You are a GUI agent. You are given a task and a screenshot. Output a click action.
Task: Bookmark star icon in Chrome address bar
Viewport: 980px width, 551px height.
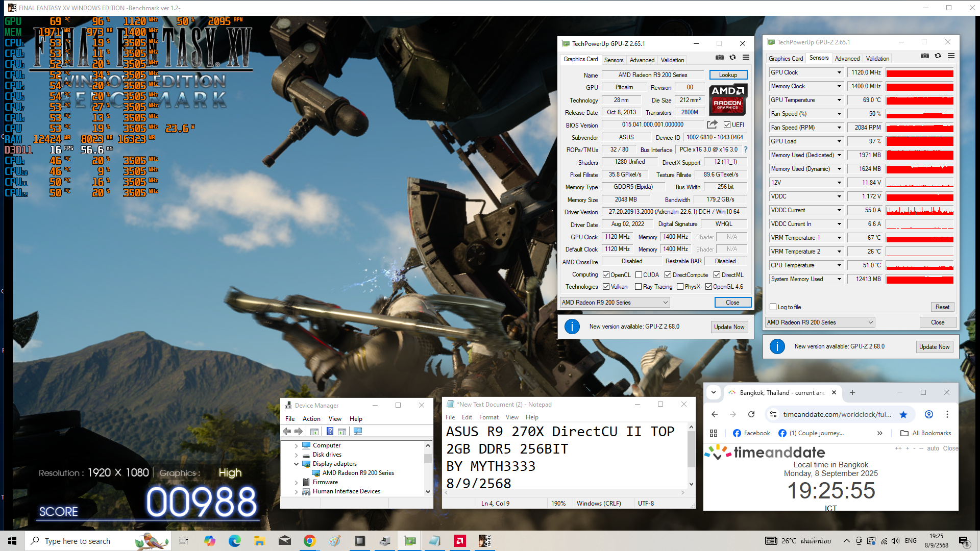903,414
